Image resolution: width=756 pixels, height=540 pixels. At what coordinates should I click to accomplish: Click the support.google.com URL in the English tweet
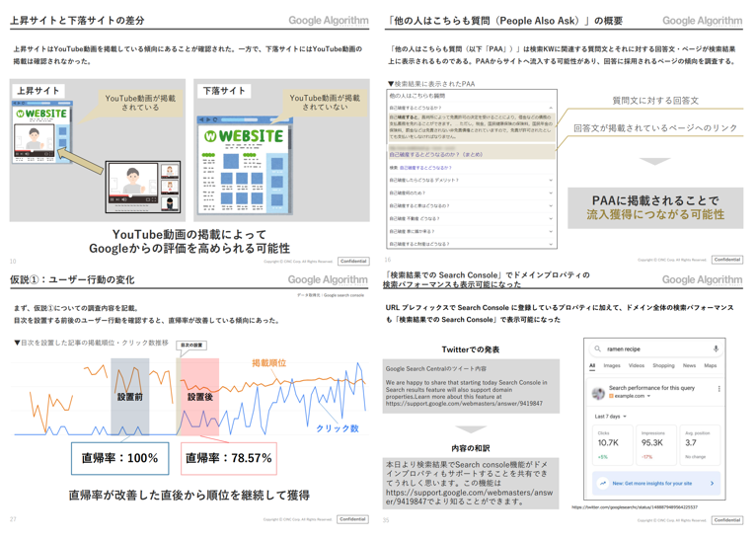(464, 404)
